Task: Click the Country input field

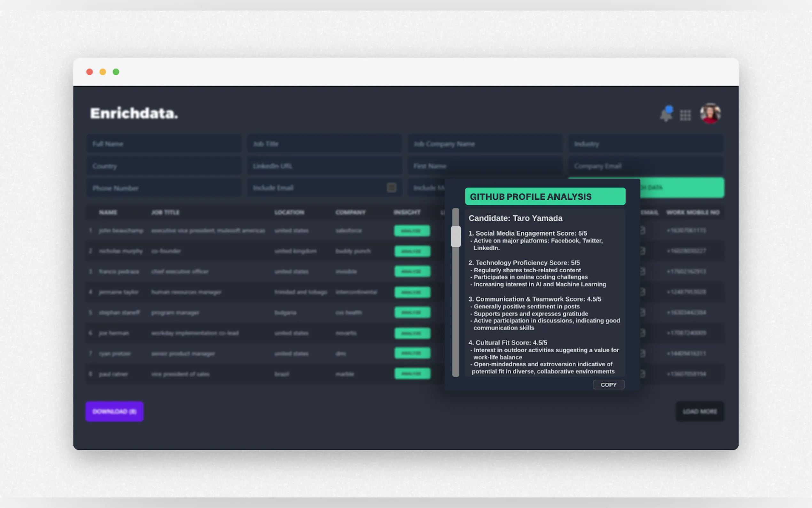Action: [x=164, y=166]
